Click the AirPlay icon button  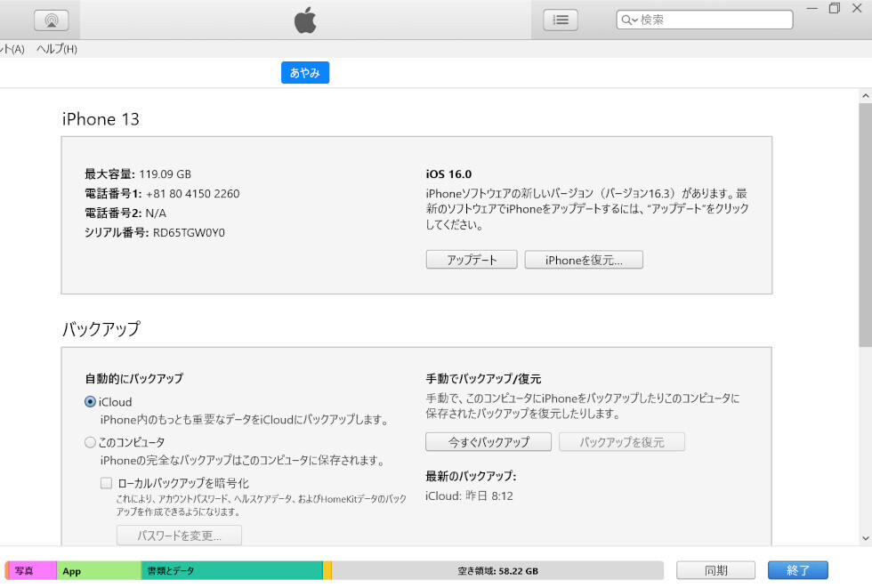(x=52, y=20)
